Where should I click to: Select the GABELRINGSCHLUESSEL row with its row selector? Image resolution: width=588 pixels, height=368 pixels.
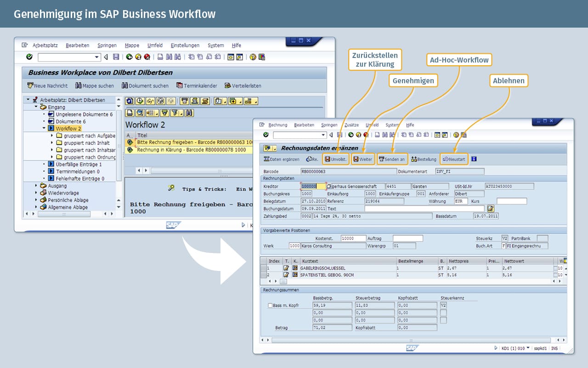pos(264,268)
